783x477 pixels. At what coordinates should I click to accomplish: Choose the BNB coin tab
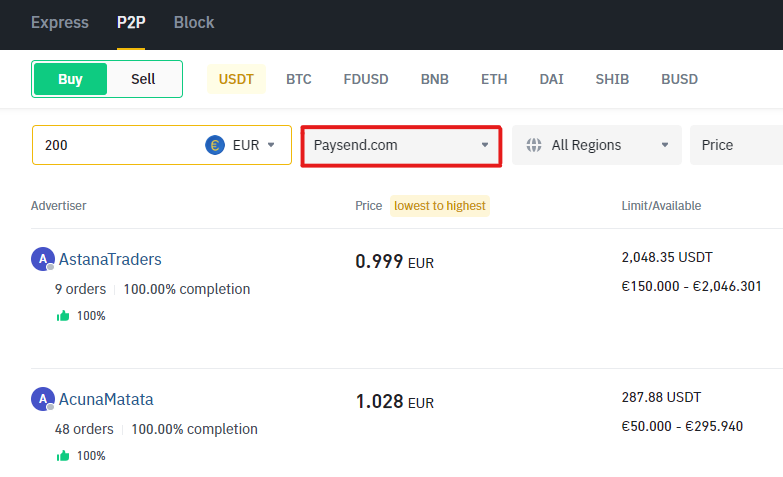(434, 79)
